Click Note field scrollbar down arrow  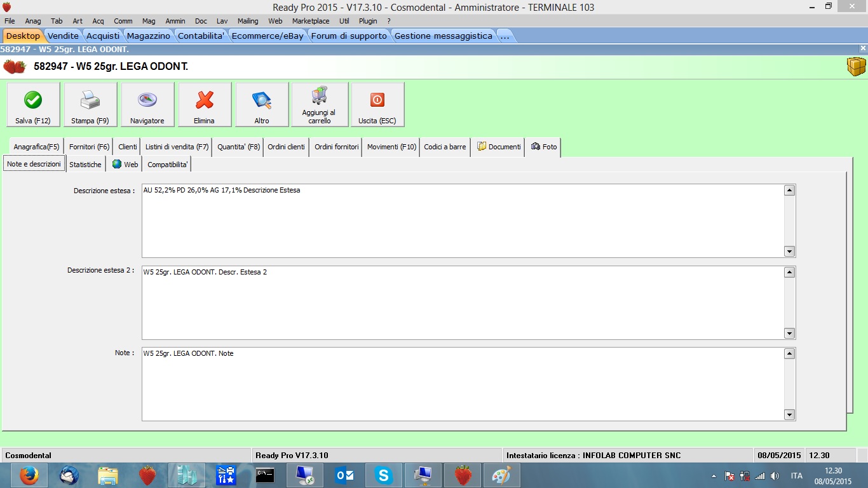pyautogui.click(x=789, y=415)
